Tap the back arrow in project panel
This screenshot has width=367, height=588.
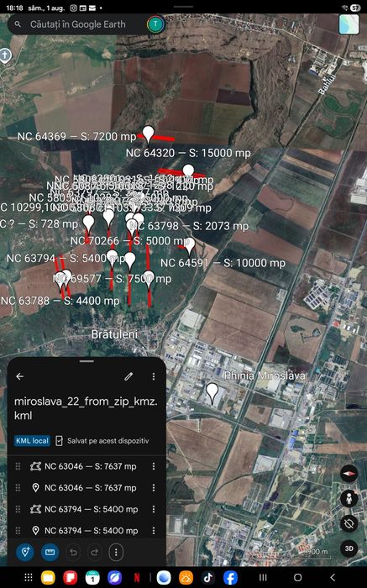20,376
